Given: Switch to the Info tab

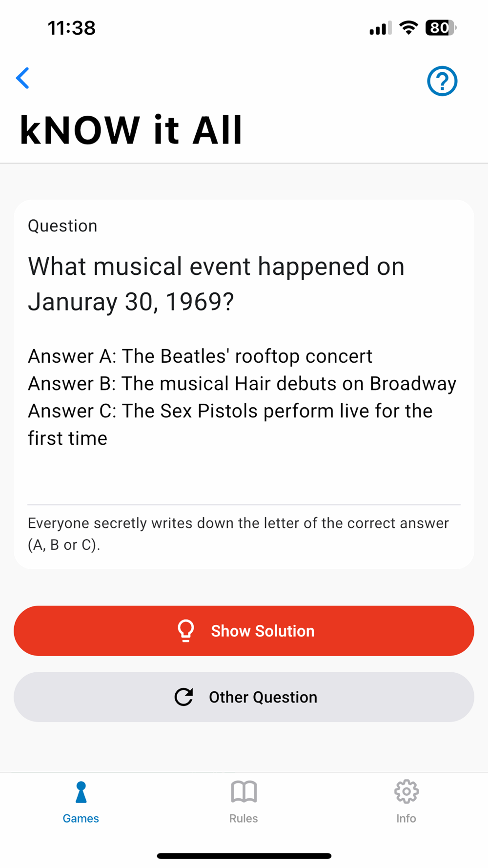Looking at the screenshot, I should click(x=406, y=818).
